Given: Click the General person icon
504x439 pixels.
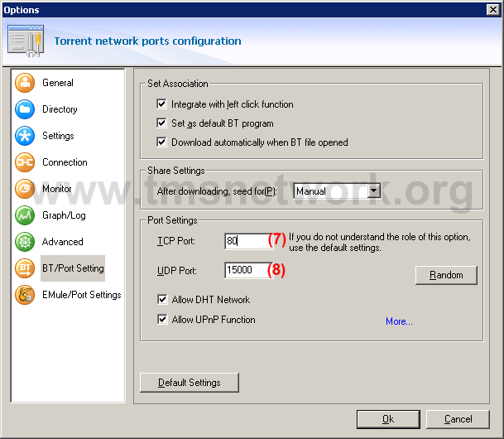Looking at the screenshot, I should pos(25,83).
